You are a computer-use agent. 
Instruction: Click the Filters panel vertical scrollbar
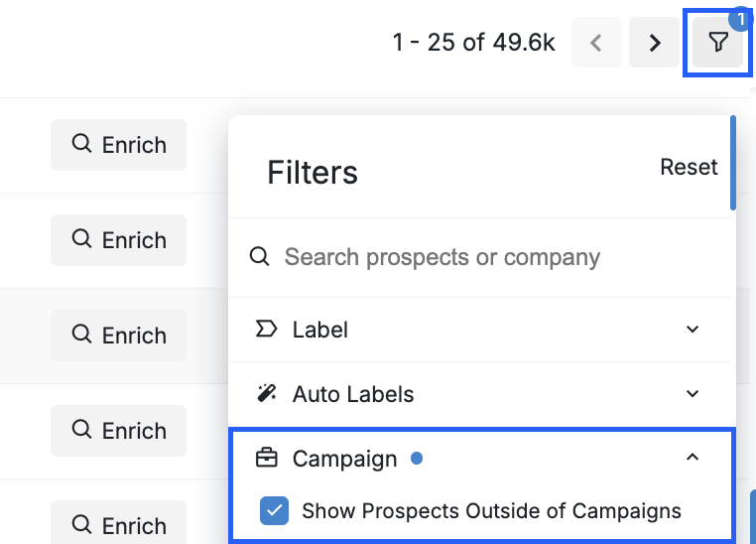click(x=733, y=164)
